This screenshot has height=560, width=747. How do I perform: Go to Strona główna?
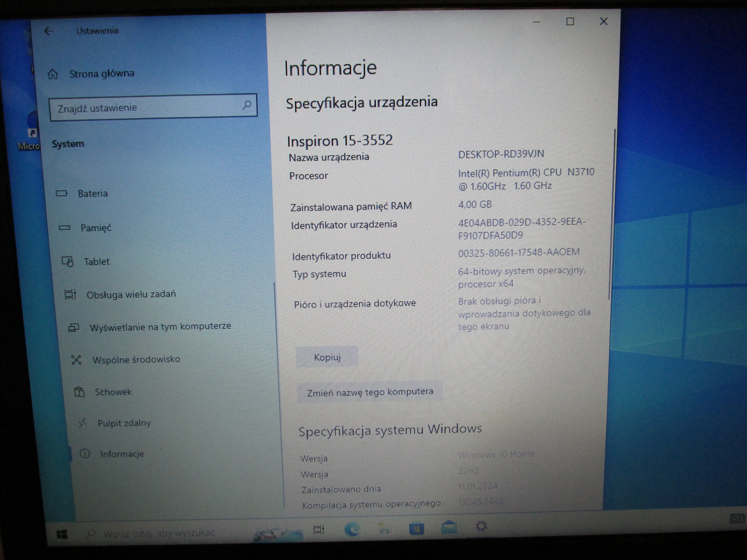102,74
